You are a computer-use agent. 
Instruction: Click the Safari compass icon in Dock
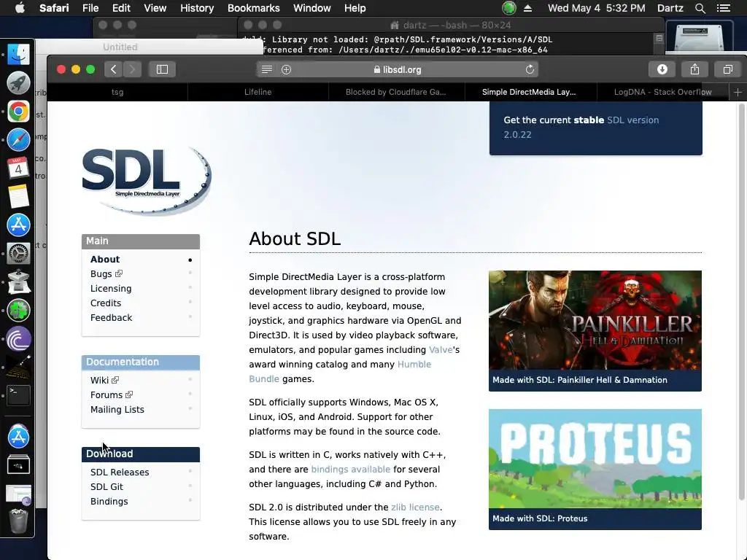point(18,139)
